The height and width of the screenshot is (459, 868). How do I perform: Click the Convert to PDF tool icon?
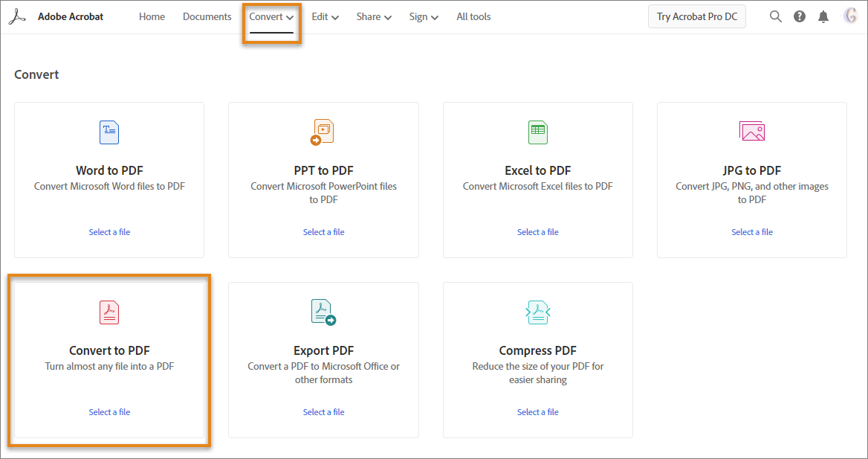(108, 312)
